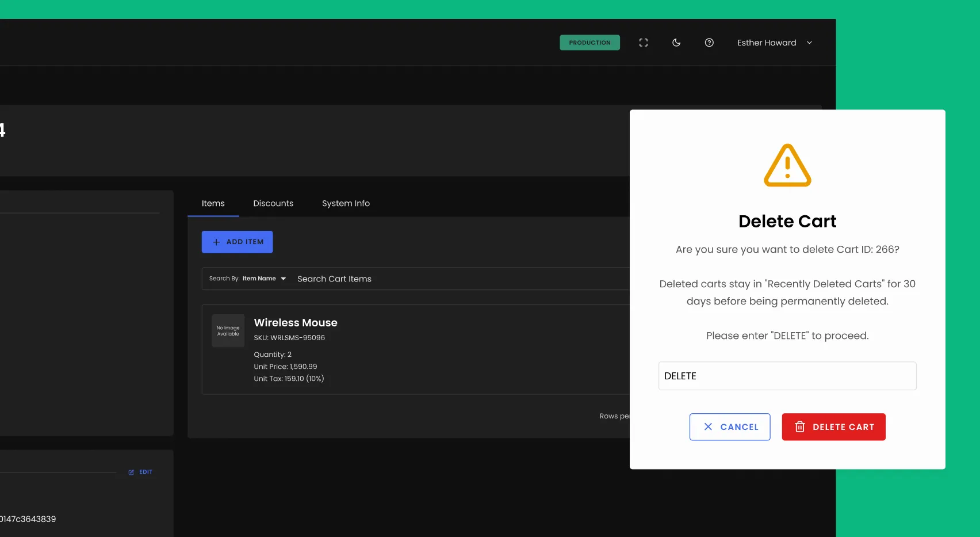The width and height of the screenshot is (980, 537).
Task: Click the DELETE confirmation text field
Action: pyautogui.click(x=787, y=375)
